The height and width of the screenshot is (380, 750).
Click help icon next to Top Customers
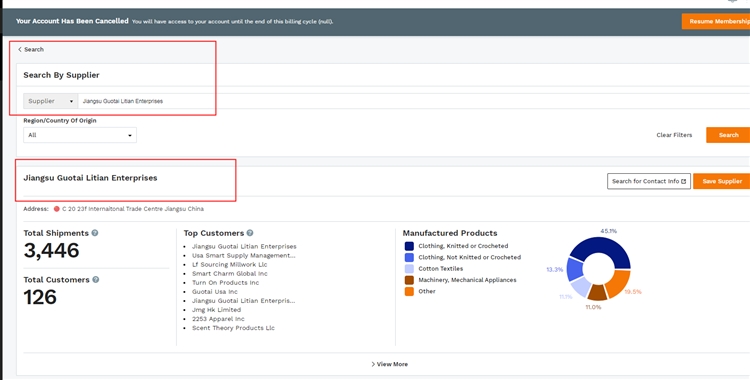[250, 233]
